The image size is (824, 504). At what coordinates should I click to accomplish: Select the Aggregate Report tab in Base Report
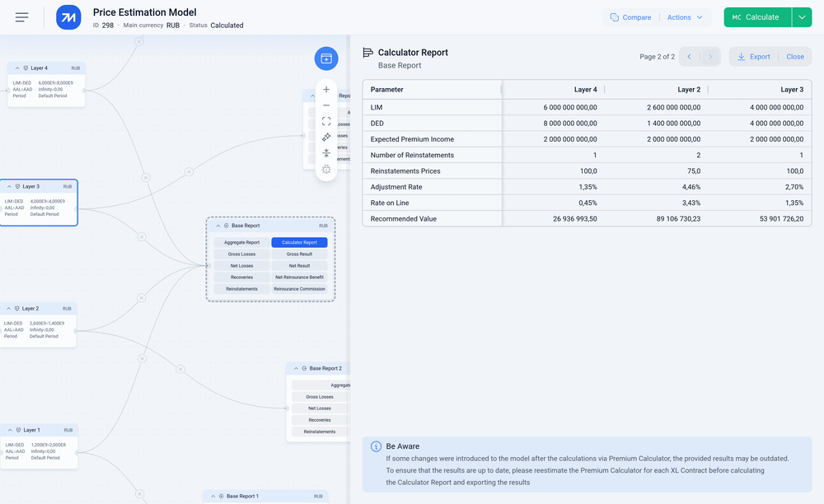pyautogui.click(x=241, y=243)
